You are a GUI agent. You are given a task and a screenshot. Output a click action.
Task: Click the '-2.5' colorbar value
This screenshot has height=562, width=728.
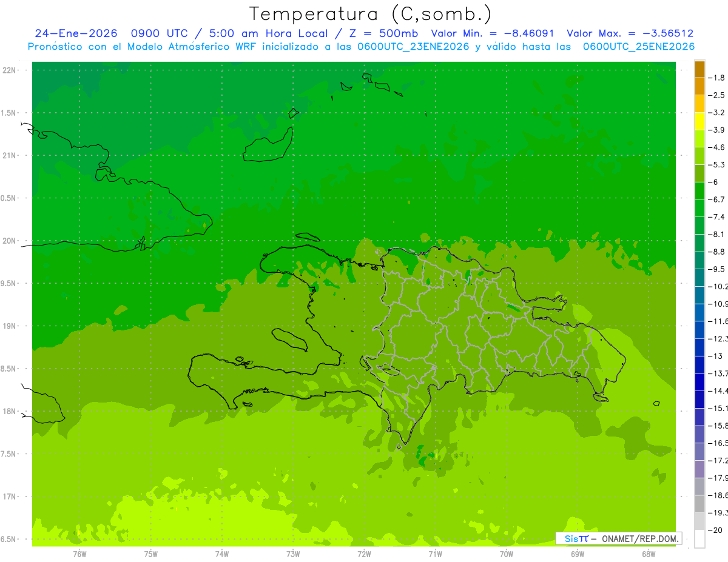(x=716, y=95)
